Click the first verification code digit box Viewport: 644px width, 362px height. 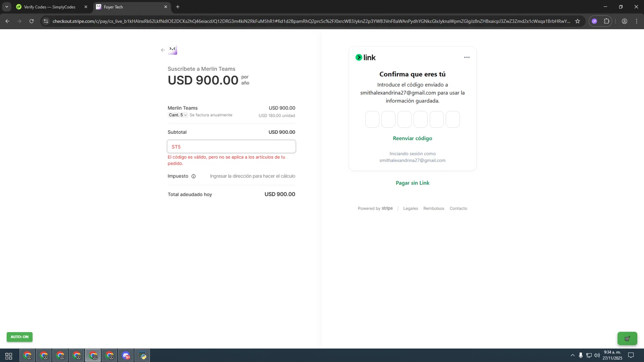point(372,119)
